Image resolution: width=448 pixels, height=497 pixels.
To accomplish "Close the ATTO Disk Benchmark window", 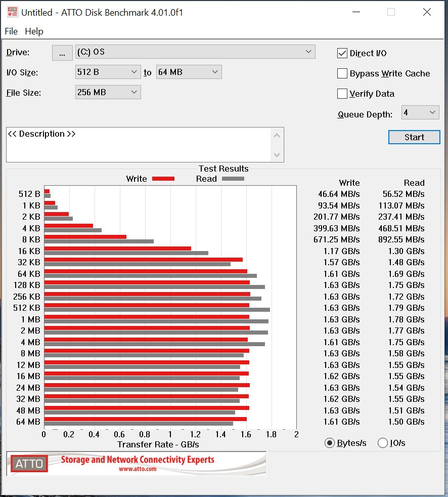I will tap(427, 12).
